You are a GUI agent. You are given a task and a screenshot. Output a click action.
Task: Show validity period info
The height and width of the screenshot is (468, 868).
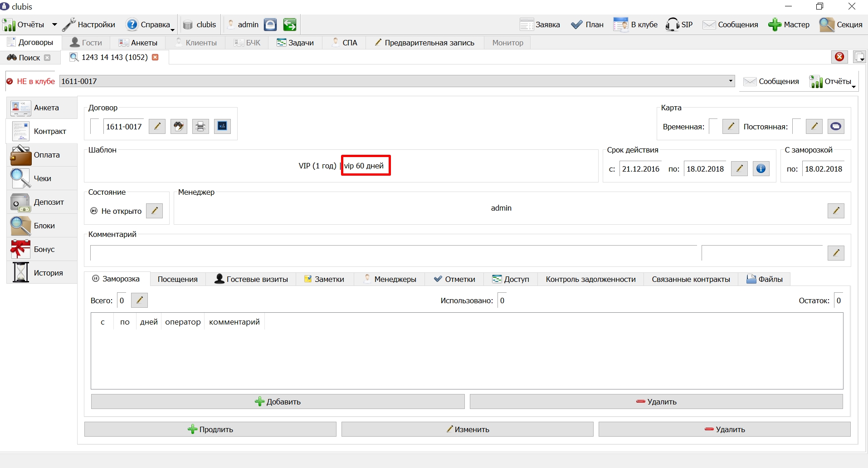point(761,168)
